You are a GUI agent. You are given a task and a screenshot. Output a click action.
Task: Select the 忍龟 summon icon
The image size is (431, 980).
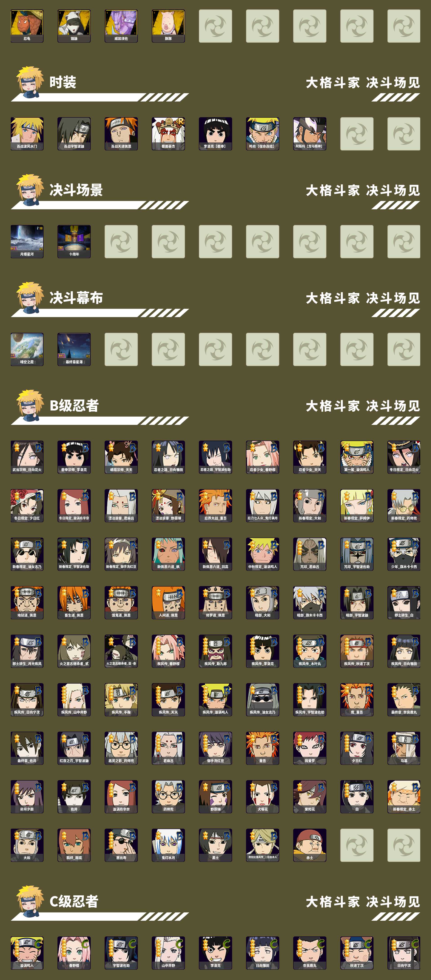tap(27, 26)
